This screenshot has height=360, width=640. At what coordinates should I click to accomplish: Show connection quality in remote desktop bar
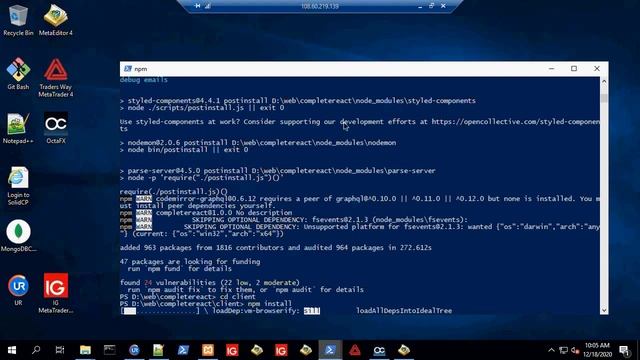208,6
